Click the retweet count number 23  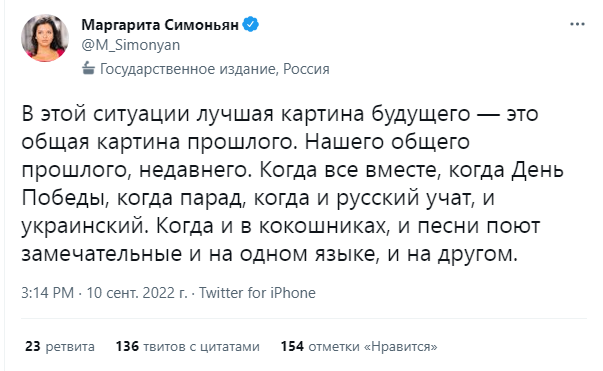click(33, 346)
